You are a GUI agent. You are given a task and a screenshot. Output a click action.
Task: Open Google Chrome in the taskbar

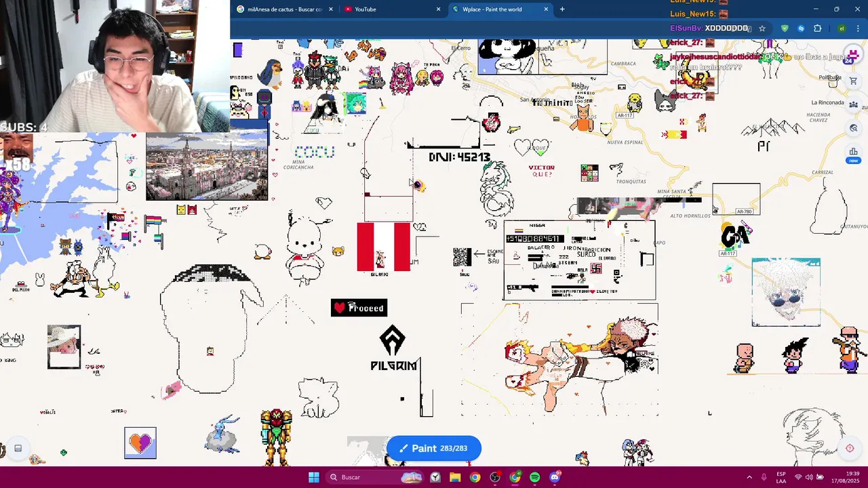(475, 477)
